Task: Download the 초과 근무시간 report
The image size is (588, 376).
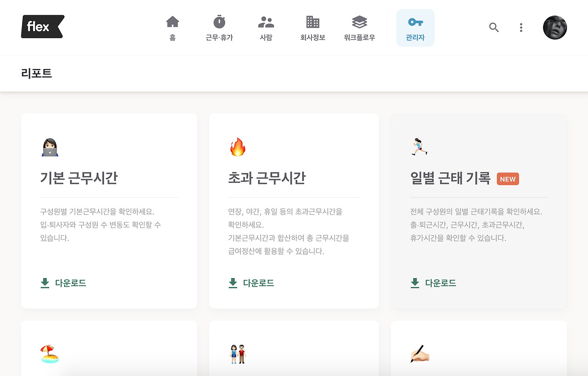Action: click(251, 283)
